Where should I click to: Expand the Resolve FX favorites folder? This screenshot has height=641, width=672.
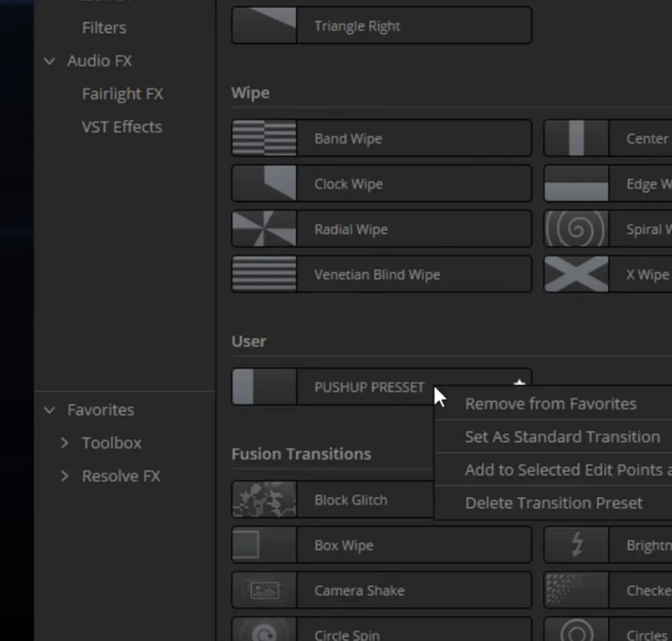point(64,476)
